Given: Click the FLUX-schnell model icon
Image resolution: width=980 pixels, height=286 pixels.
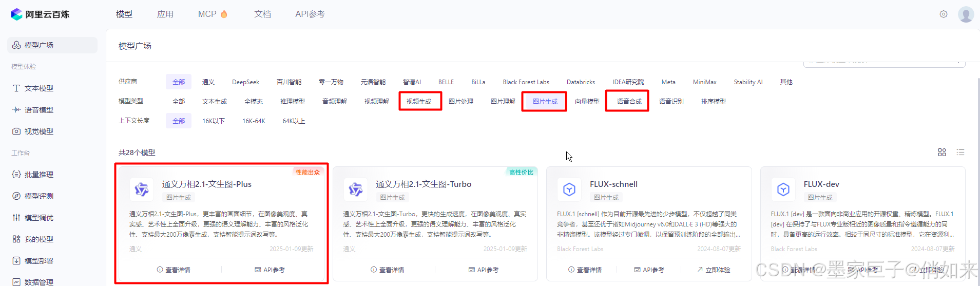Looking at the screenshot, I should [569, 189].
